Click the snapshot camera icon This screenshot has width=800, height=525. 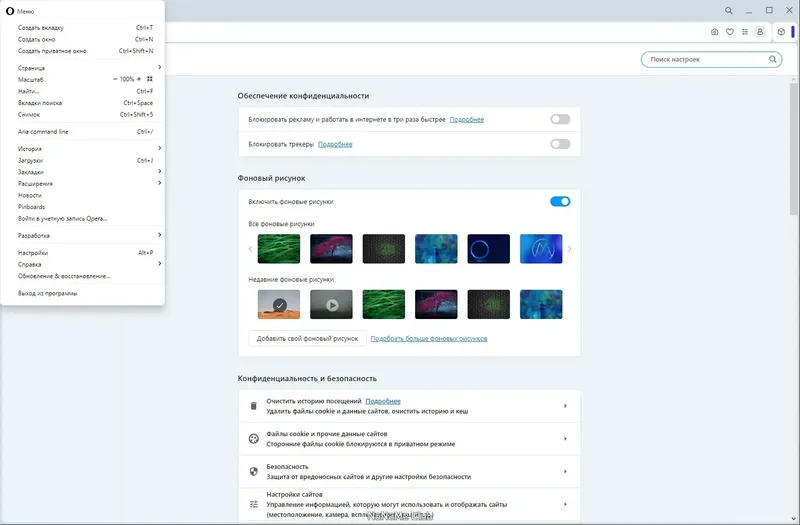coord(714,32)
